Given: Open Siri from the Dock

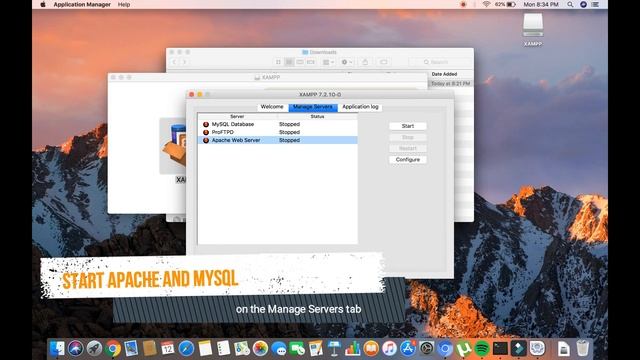Looking at the screenshot, I should point(76,349).
